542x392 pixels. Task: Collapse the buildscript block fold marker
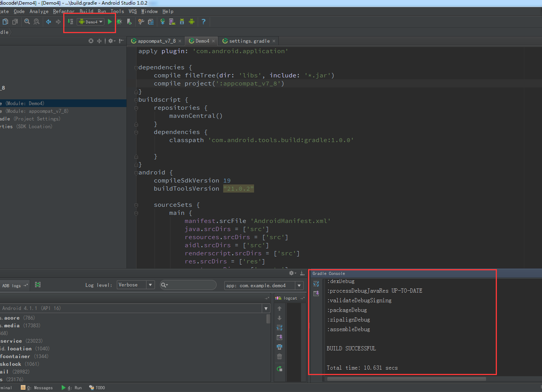(136, 100)
